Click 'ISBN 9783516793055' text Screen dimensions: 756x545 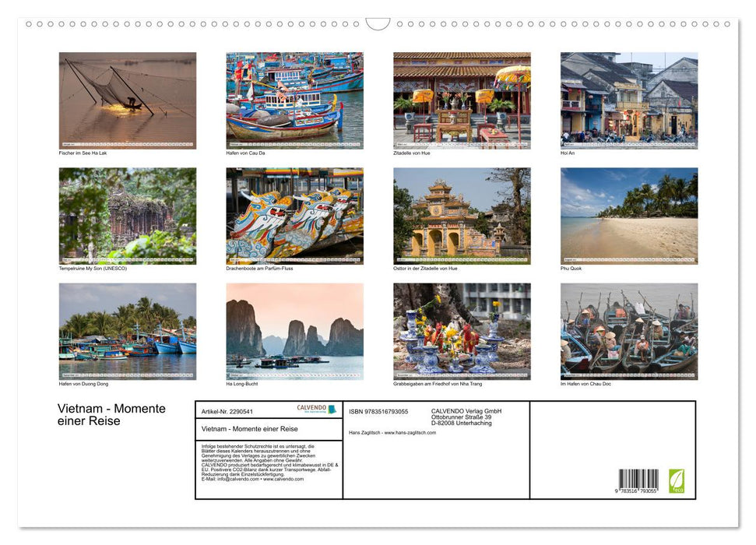tap(378, 411)
